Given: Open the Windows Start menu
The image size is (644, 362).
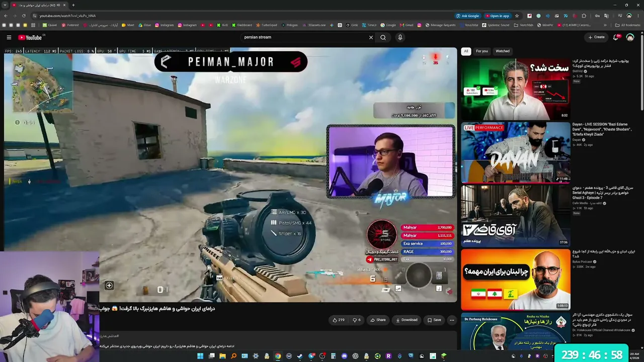Looking at the screenshot, I should pos(200,356).
